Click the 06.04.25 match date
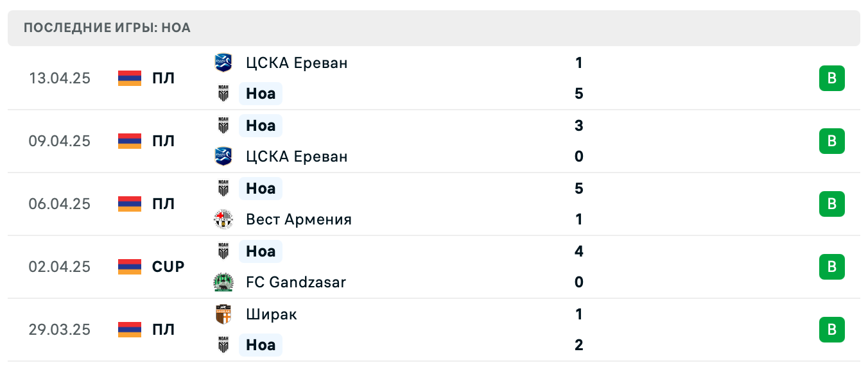Screen dimensions: 868x372 [60, 204]
